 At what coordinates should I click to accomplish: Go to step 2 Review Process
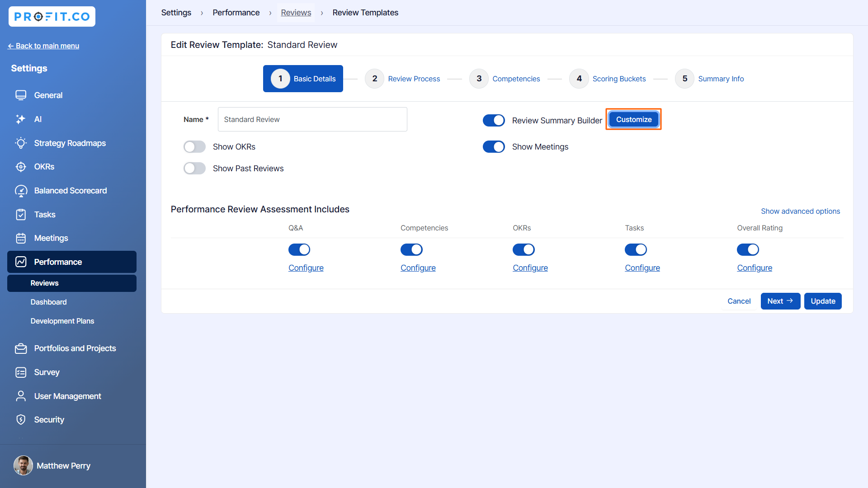(402, 79)
